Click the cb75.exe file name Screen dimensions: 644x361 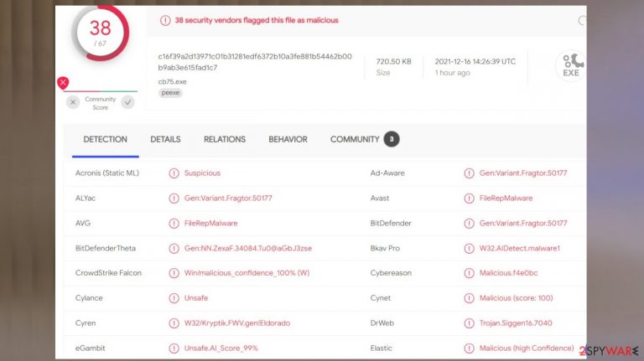(172, 81)
